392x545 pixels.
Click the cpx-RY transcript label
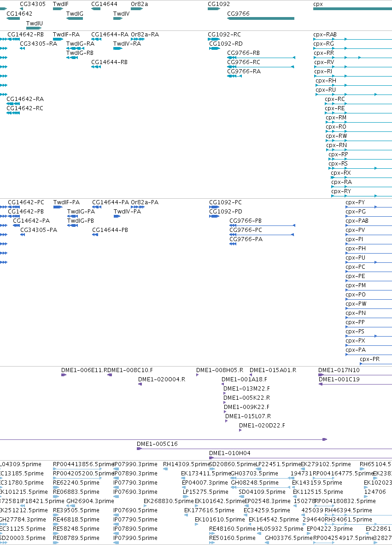(x=341, y=191)
